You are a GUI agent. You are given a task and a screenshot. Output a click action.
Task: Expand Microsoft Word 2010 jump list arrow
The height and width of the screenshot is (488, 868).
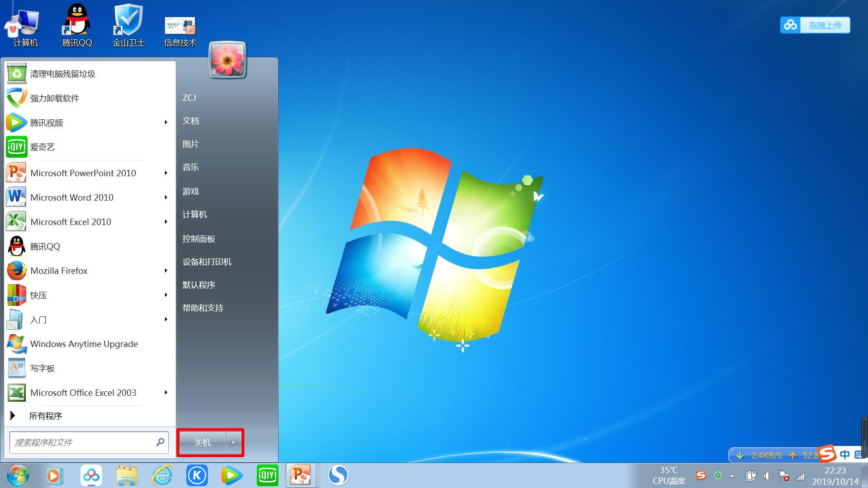[x=166, y=197]
